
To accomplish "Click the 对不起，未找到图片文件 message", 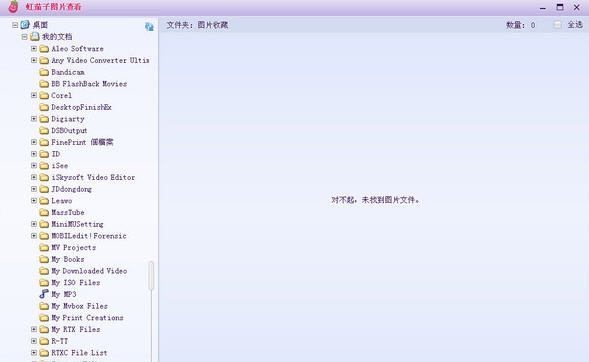I will tap(375, 200).
